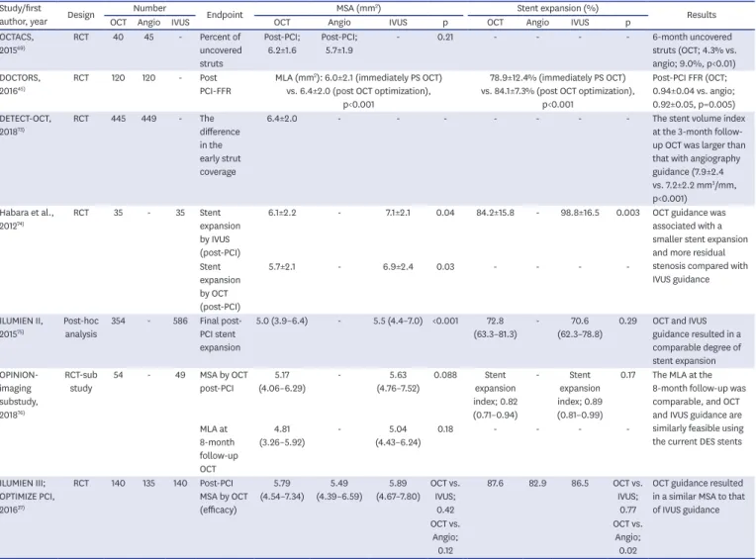
Task: Click the OCT number '354' cell
Action: tap(118, 321)
